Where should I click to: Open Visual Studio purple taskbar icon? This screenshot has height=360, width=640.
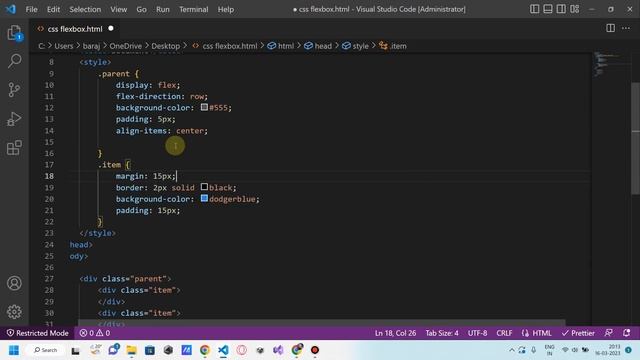coord(278,350)
